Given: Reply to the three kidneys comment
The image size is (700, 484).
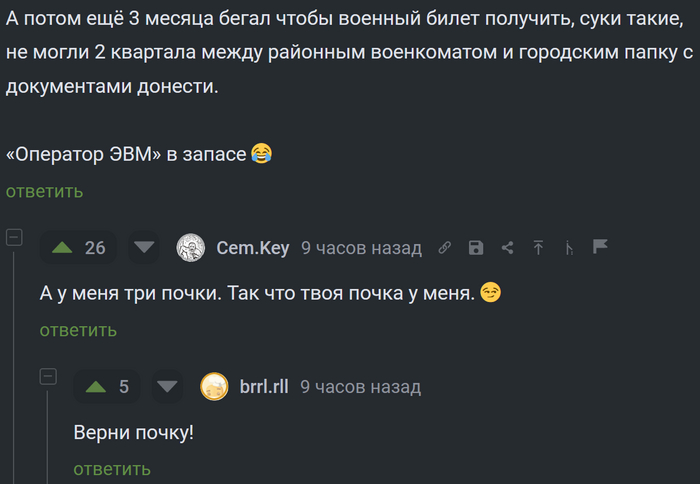Looking at the screenshot, I should pyautogui.click(x=78, y=330).
